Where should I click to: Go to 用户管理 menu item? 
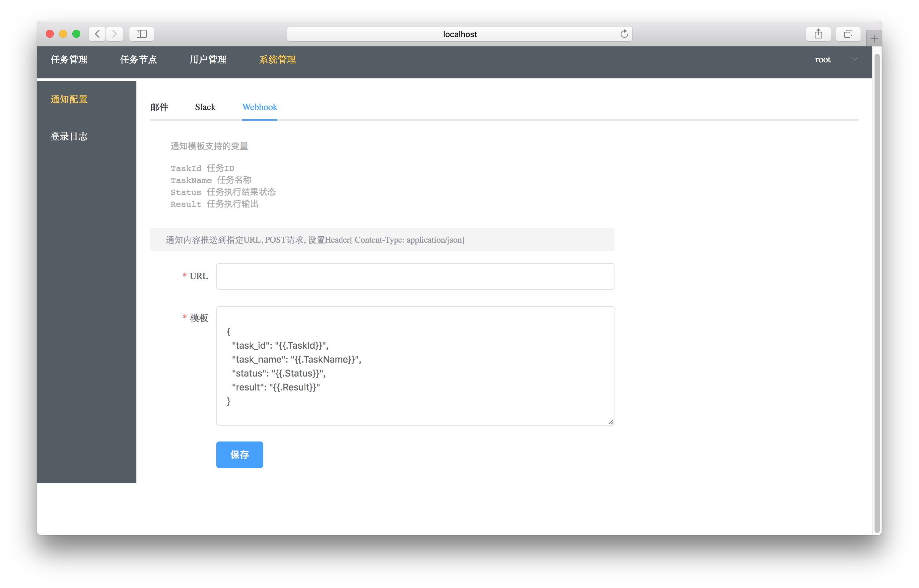click(x=208, y=60)
